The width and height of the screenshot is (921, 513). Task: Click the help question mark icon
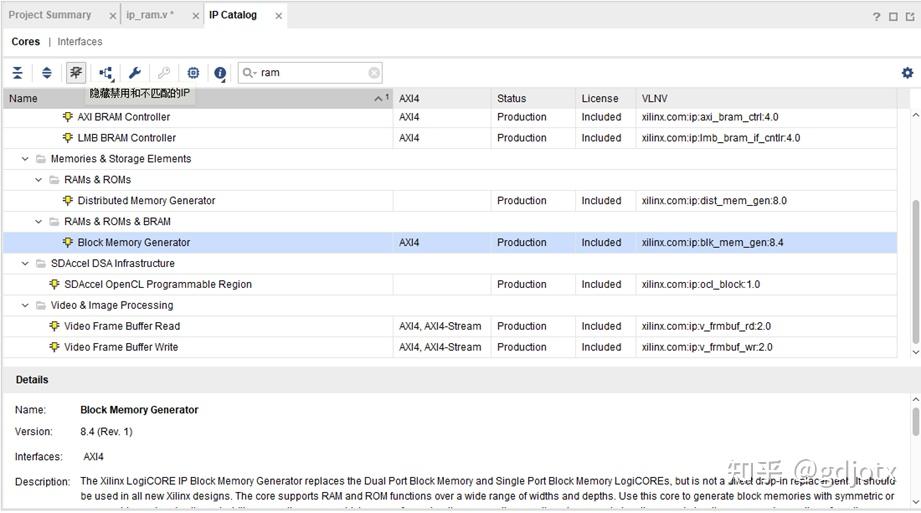pyautogui.click(x=877, y=16)
